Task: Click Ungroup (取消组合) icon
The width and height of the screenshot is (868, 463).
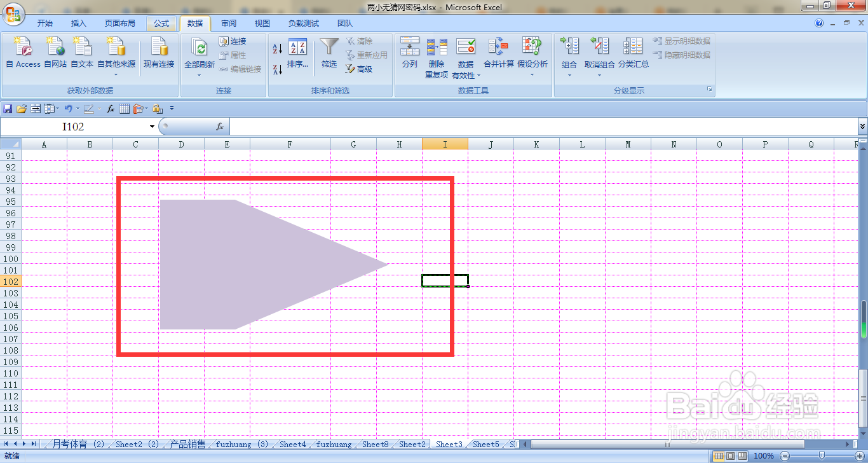Action: point(599,46)
